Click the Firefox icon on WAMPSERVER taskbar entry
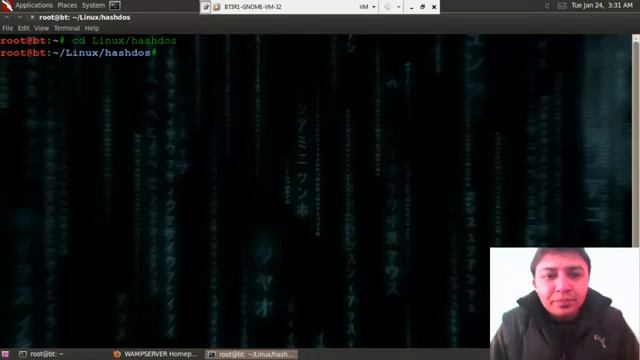This screenshot has width=640, height=360. 117,354
